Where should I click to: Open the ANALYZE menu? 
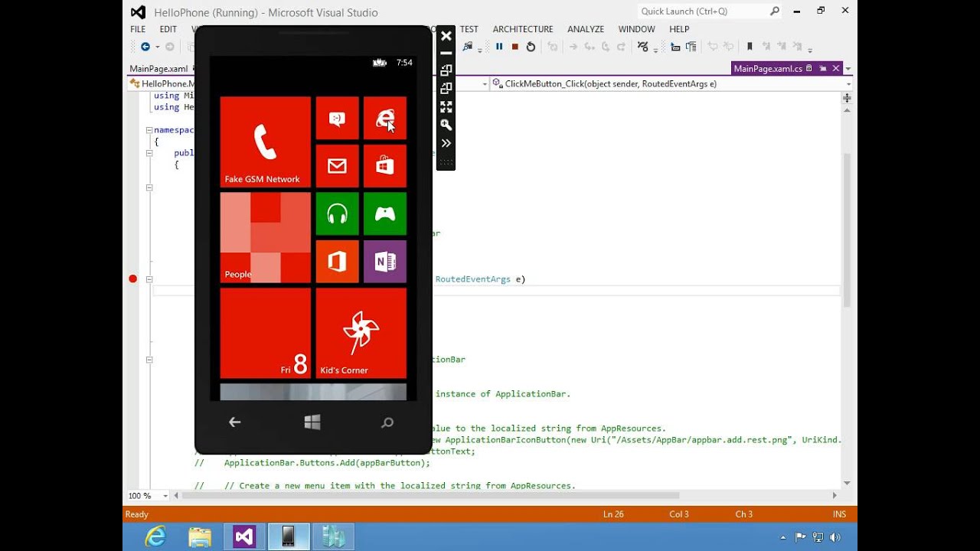point(586,29)
